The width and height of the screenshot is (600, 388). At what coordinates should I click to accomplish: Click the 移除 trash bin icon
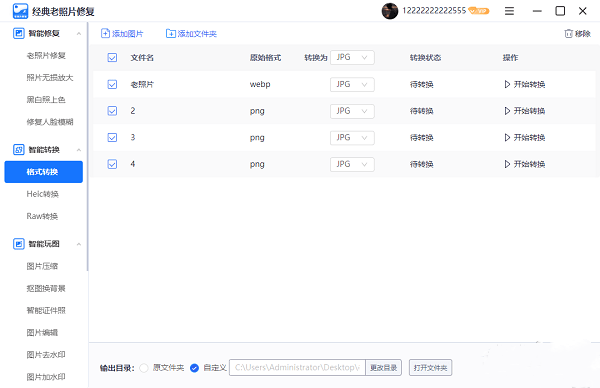tap(569, 34)
